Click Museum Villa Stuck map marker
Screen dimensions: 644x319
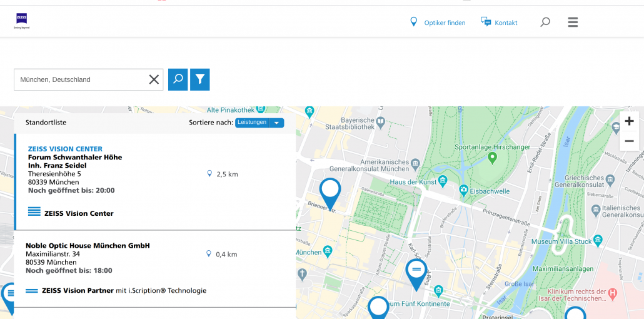pyautogui.click(x=598, y=240)
